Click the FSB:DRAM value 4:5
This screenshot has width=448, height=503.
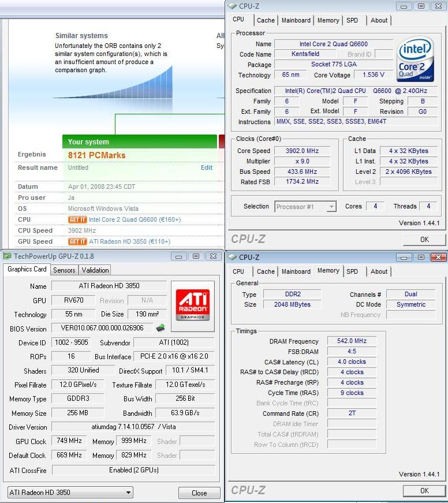(x=352, y=351)
